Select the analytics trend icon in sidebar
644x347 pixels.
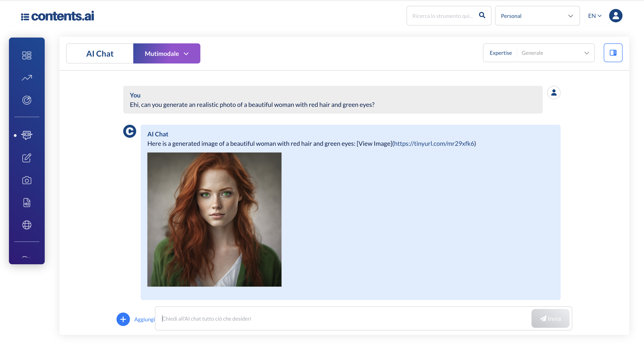point(27,78)
